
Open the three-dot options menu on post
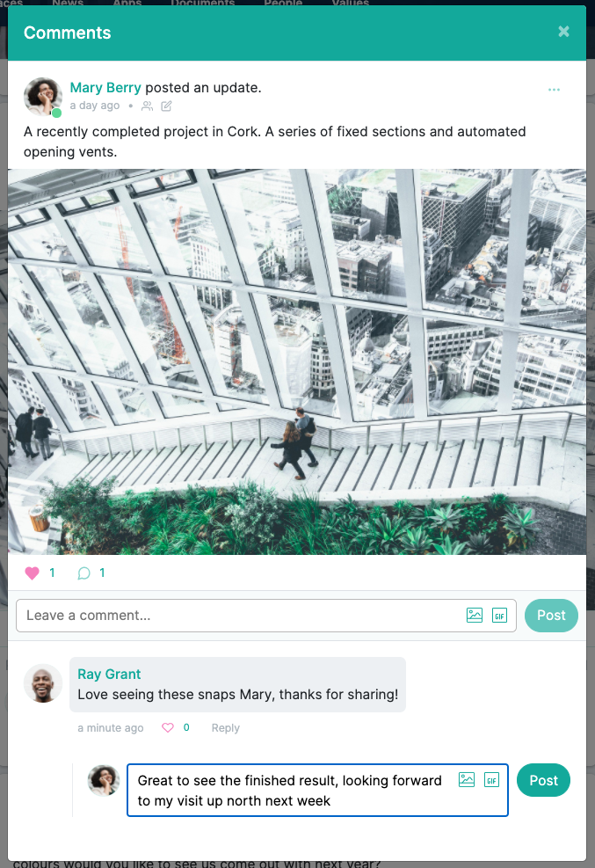[554, 89]
